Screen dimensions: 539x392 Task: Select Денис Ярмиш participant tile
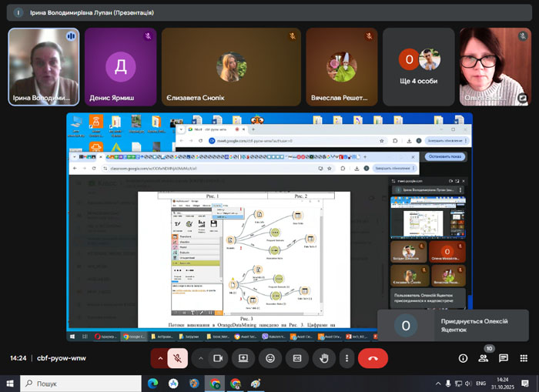pos(120,67)
